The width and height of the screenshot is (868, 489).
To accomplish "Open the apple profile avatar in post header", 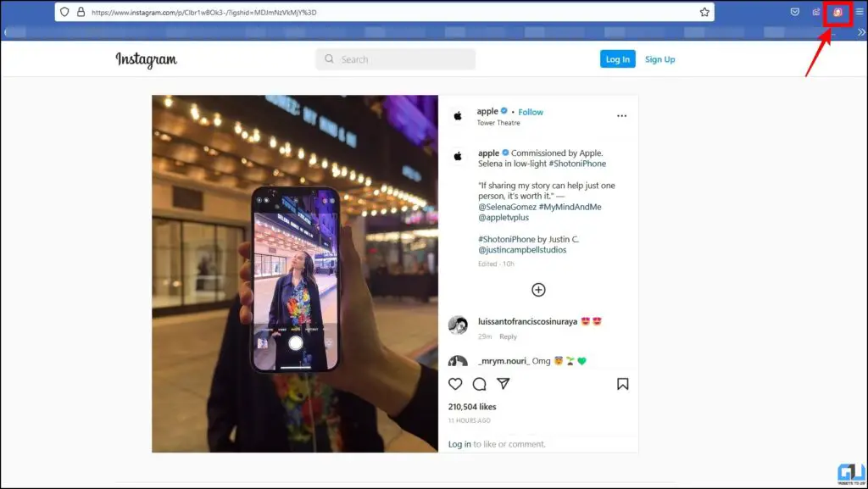I will 458,116.
